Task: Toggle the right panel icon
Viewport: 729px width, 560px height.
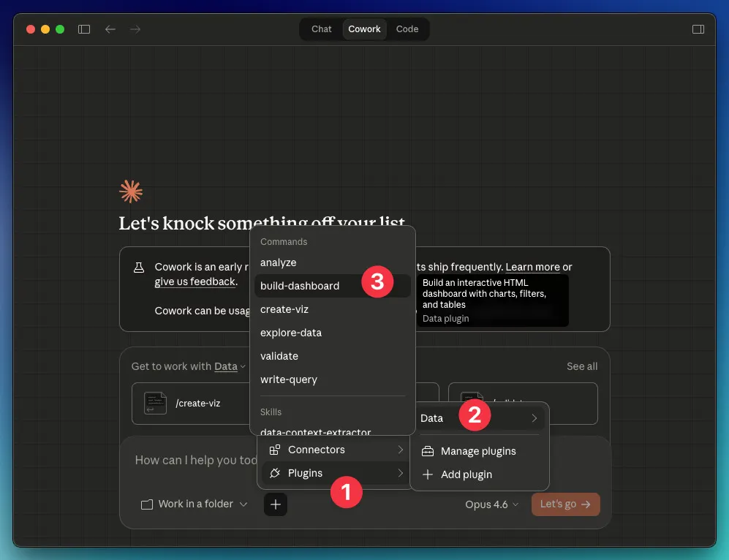Action: point(698,29)
